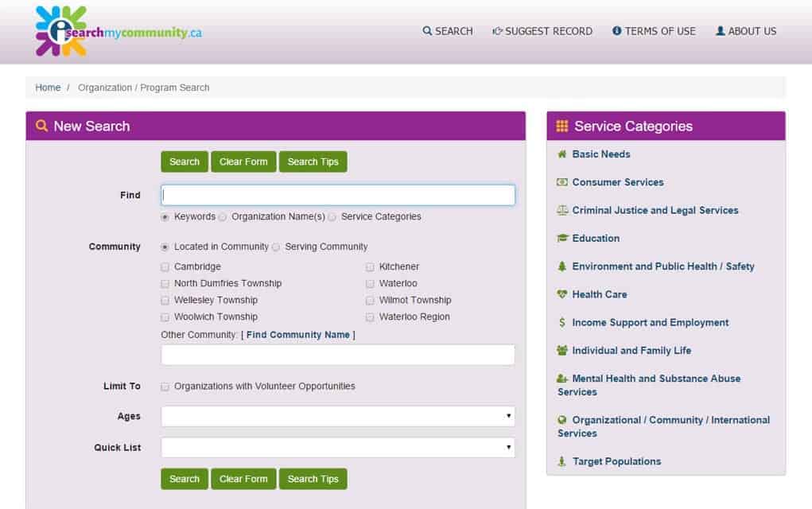Open the SEARCH menu in the header

[x=447, y=31]
